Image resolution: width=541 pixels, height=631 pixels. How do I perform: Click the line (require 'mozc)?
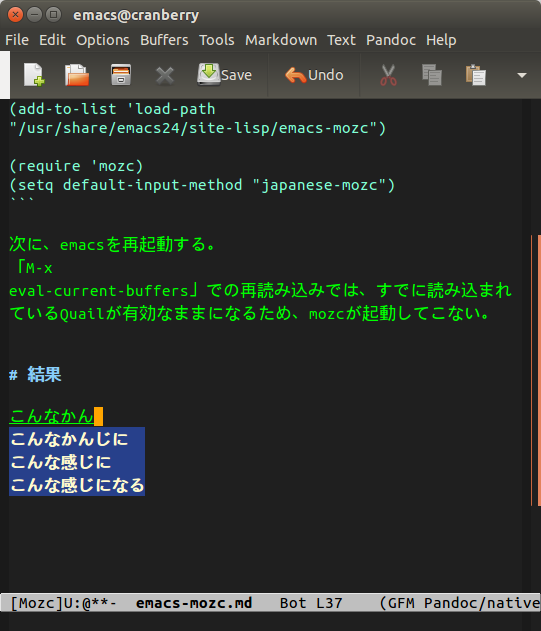pos(76,166)
